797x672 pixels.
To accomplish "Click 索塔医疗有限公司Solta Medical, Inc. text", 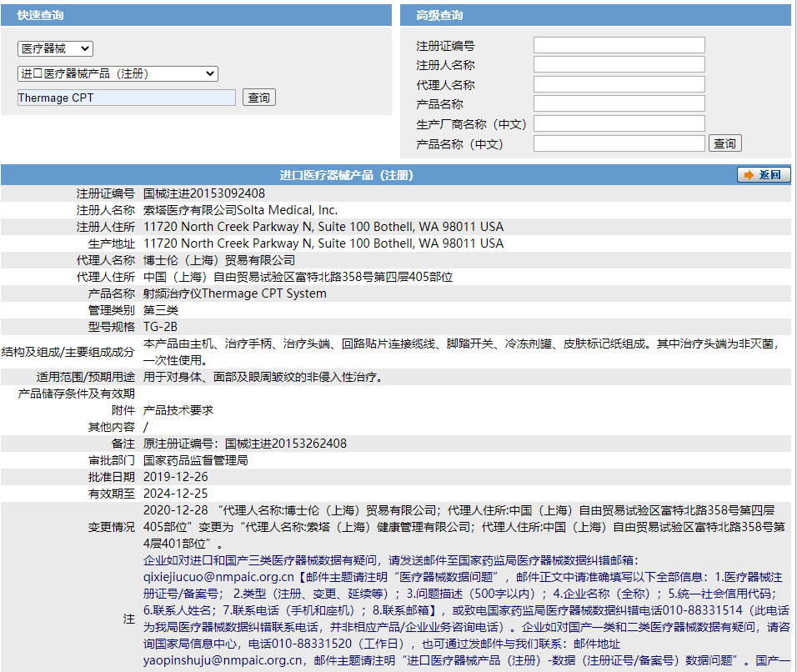I will pos(240,210).
